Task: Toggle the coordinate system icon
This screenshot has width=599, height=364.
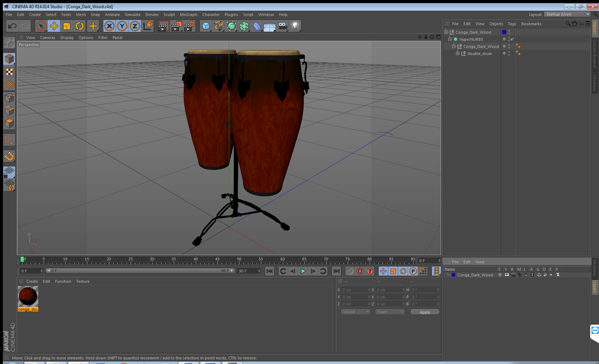Action: (x=148, y=26)
